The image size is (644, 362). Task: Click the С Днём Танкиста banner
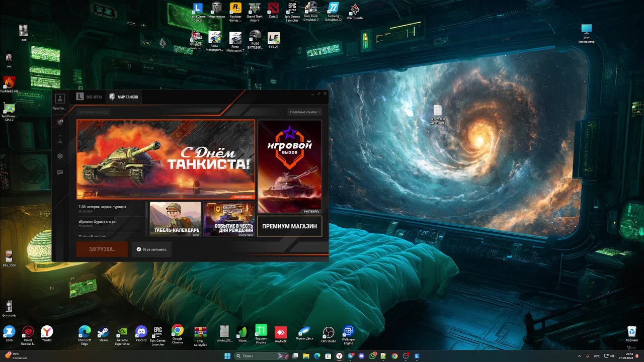(166, 159)
